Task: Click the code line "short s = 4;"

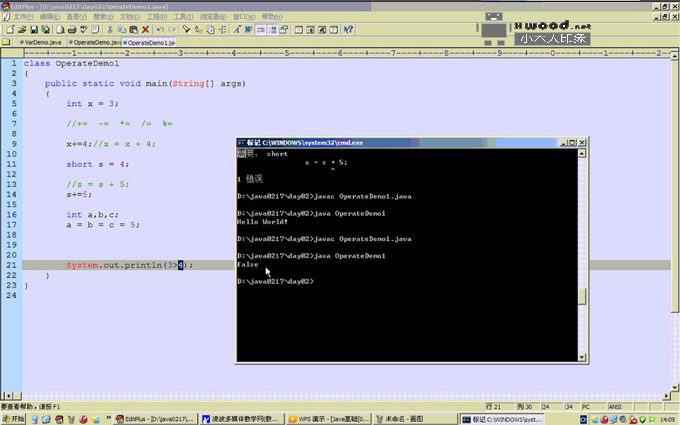Action: click(x=98, y=164)
